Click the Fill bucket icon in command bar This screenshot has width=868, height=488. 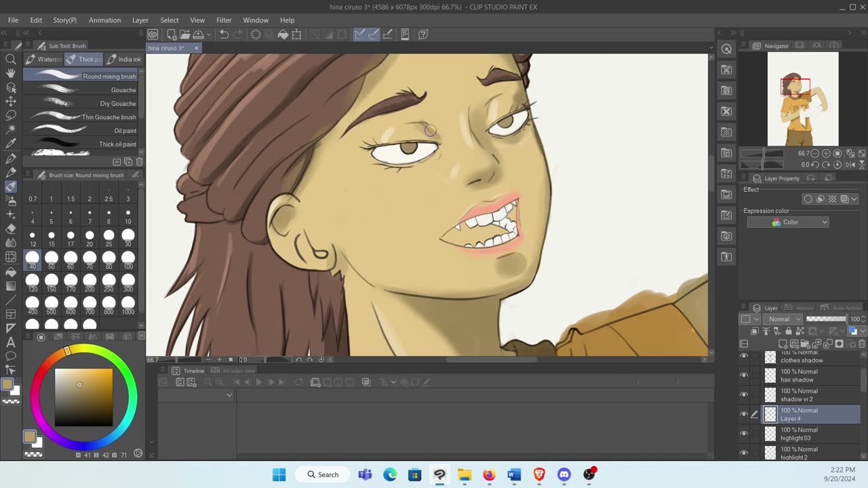pos(283,34)
